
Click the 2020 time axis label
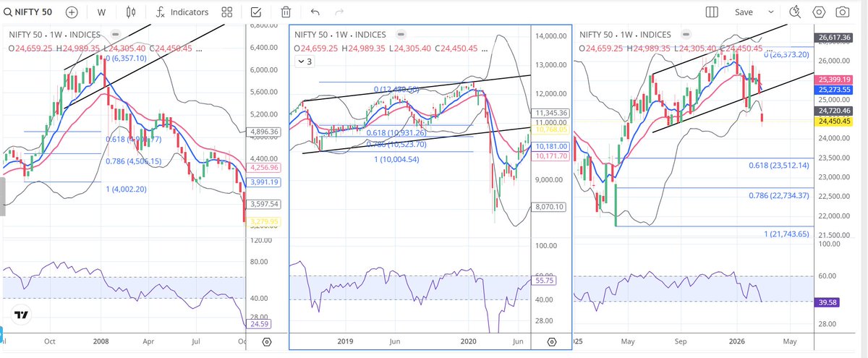pos(469,341)
